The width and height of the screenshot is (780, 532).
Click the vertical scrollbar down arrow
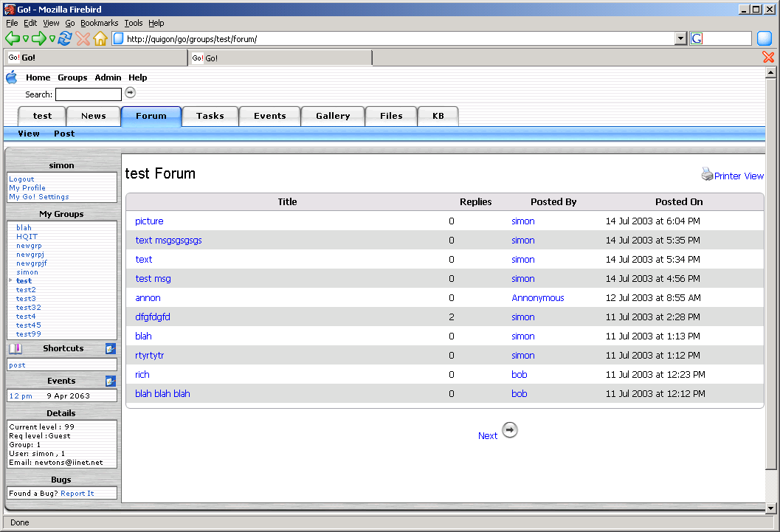pos(770,508)
